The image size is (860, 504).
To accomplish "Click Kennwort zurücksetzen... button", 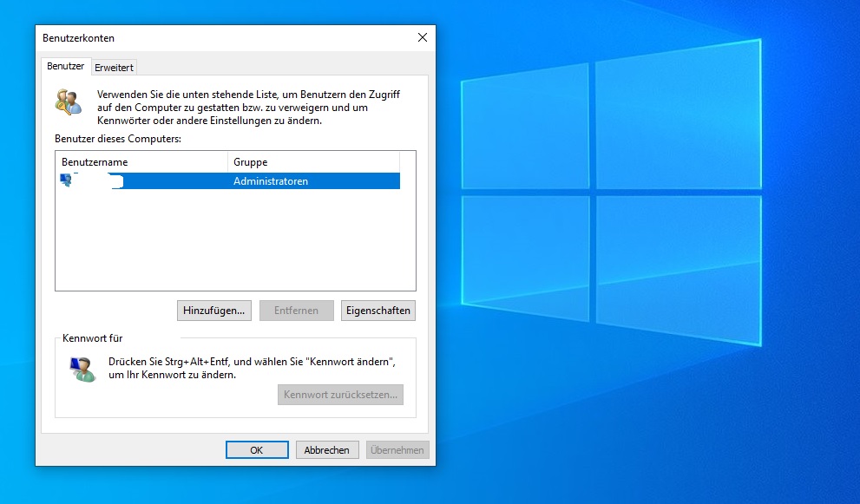I will point(340,395).
